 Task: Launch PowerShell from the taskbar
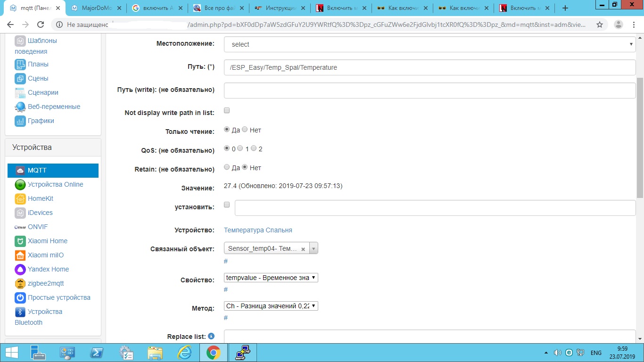(97, 353)
